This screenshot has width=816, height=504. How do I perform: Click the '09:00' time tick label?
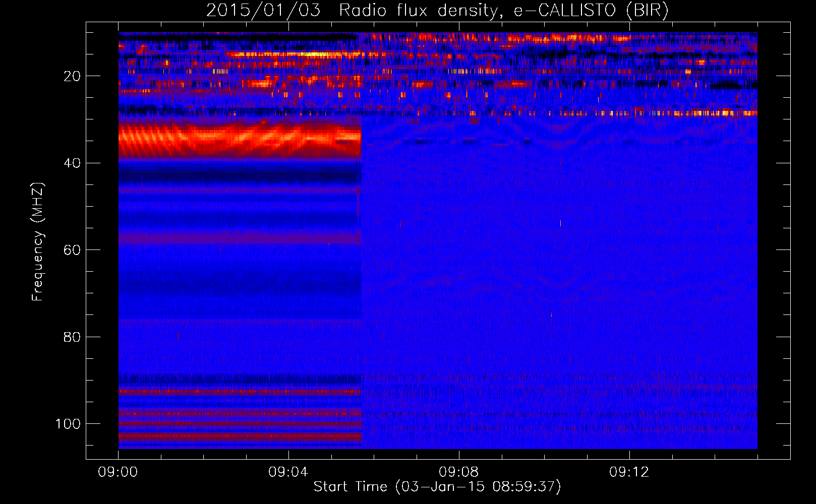(x=118, y=472)
